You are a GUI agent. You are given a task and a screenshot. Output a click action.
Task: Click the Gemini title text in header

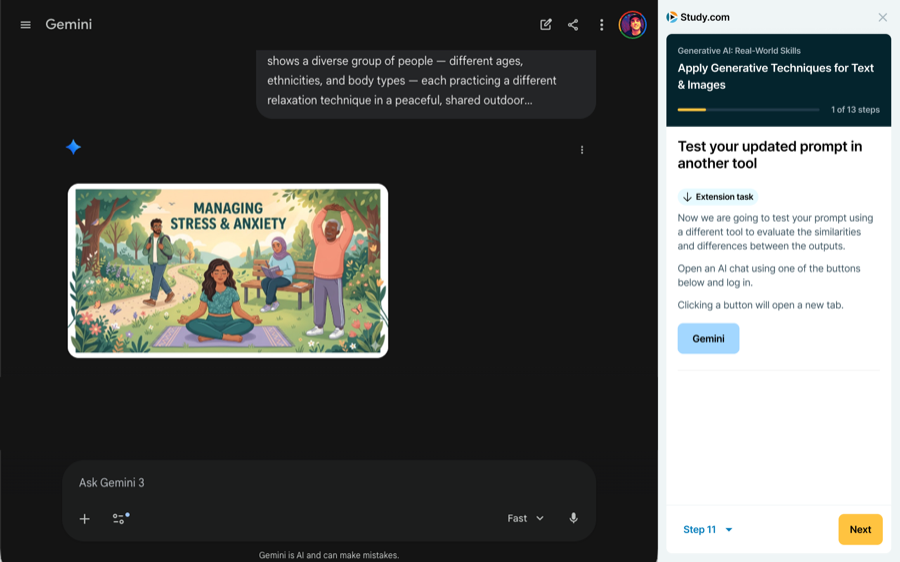[68, 25]
